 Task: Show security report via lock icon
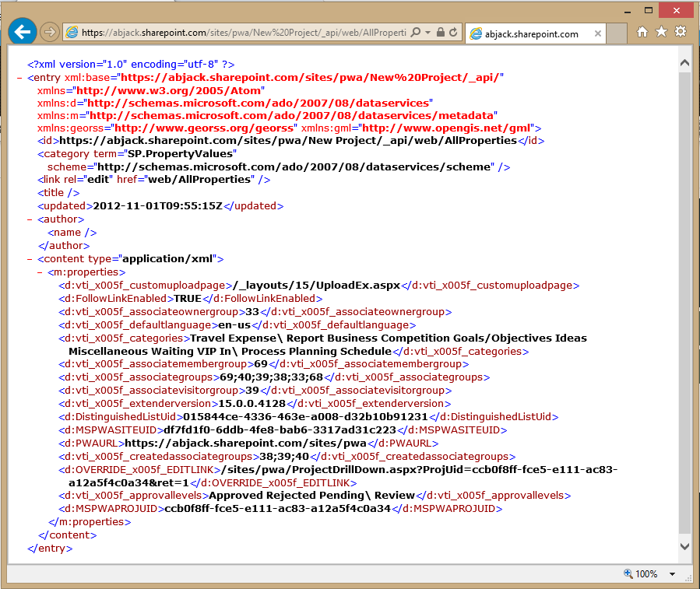[x=441, y=32]
